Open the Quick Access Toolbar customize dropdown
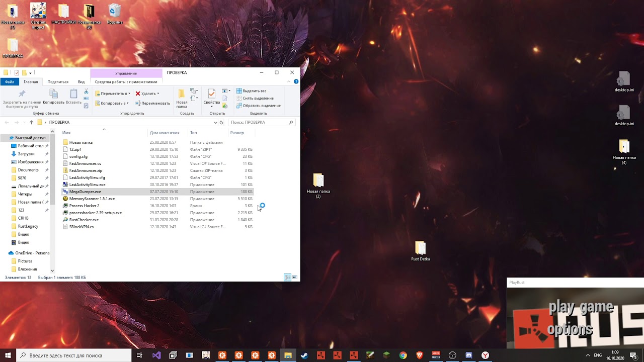The image size is (644, 362). pos(30,73)
